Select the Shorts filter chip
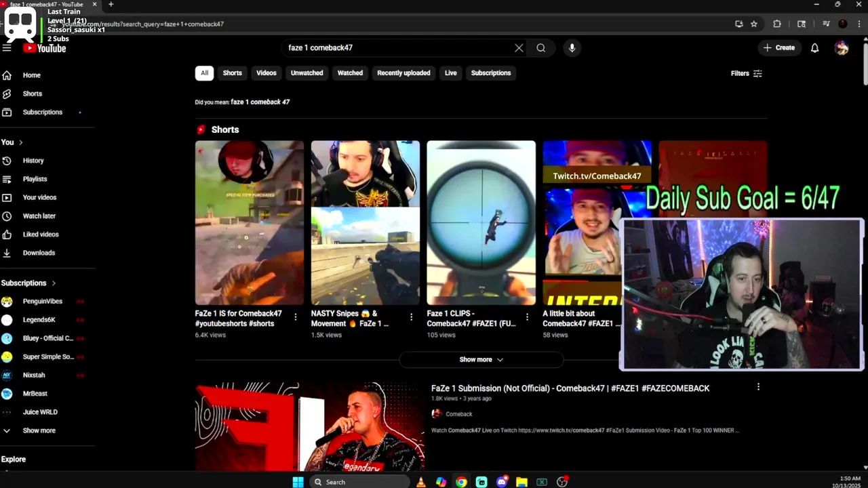This screenshot has height=488, width=868. (x=233, y=73)
